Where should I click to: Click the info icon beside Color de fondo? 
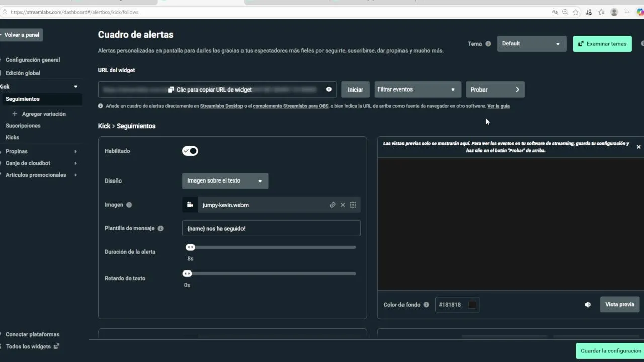426,305
